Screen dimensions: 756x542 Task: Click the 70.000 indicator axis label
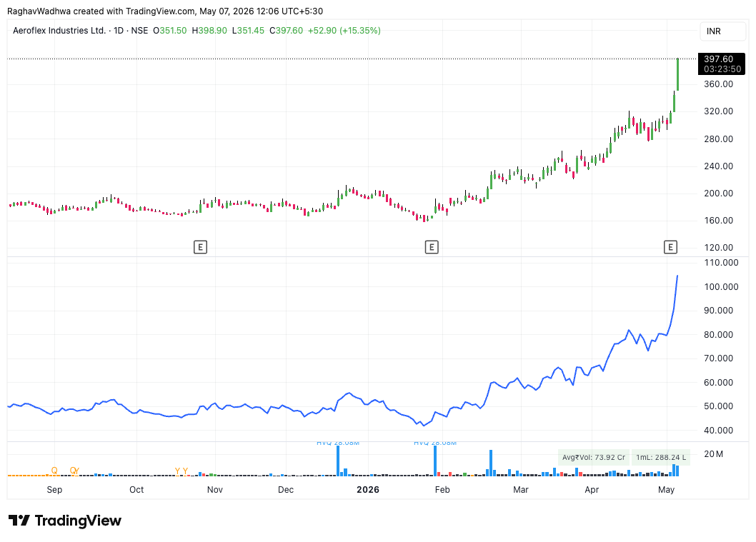click(x=718, y=358)
